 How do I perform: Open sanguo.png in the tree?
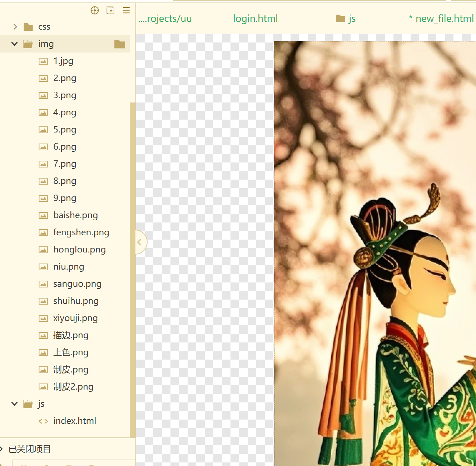pos(77,284)
